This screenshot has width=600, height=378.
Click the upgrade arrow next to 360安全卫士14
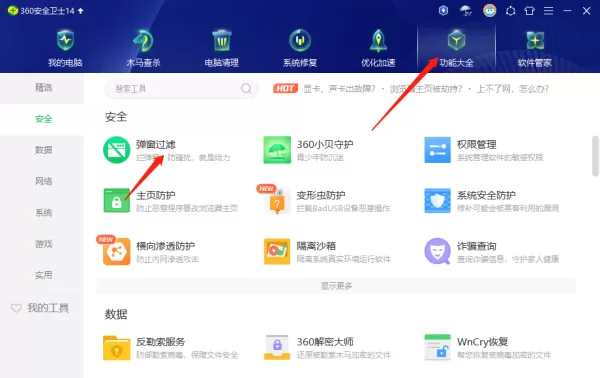pos(80,11)
